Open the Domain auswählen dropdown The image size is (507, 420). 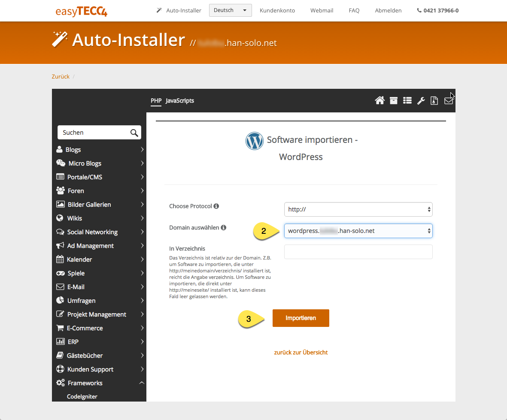(358, 231)
